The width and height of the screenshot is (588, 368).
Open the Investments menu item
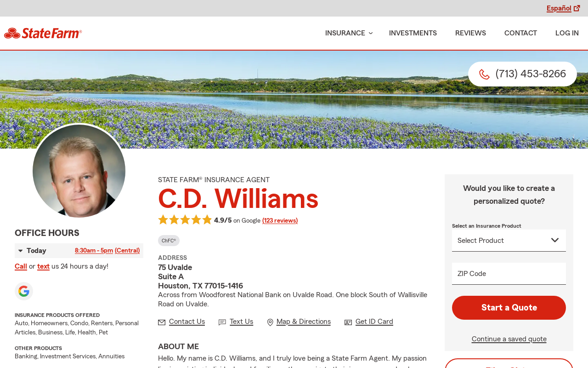pyautogui.click(x=413, y=33)
